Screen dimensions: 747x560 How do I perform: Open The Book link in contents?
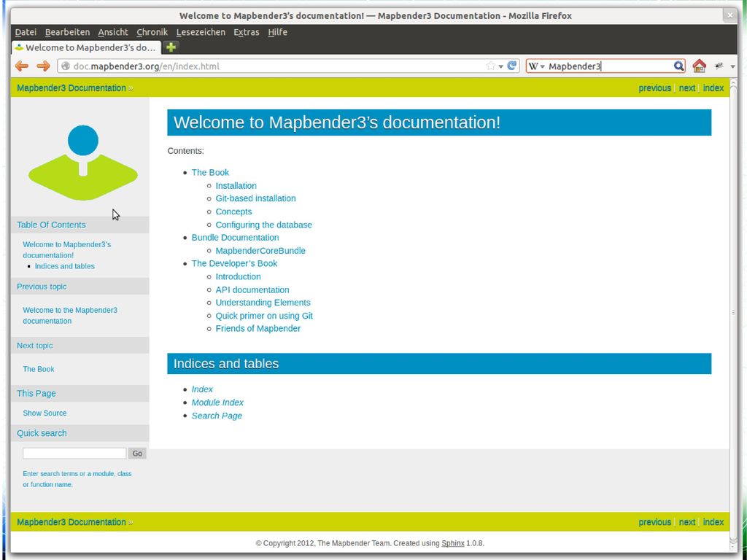(210, 172)
